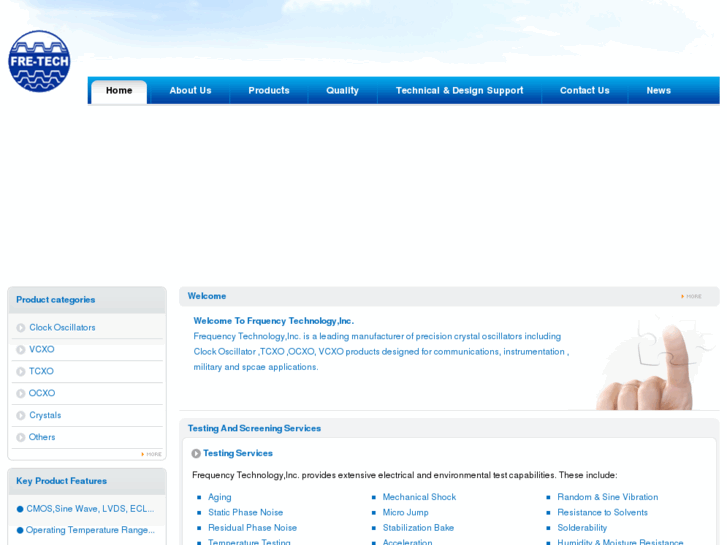Click MORE under Product categories
The height and width of the screenshot is (545, 727).
pos(152,454)
